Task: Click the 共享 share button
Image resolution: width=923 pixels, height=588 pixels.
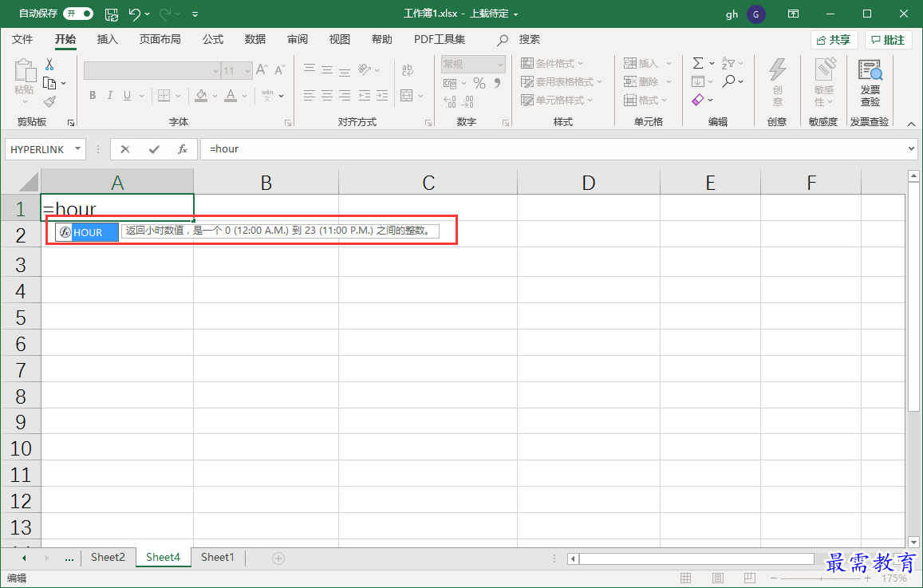Action: pos(834,40)
